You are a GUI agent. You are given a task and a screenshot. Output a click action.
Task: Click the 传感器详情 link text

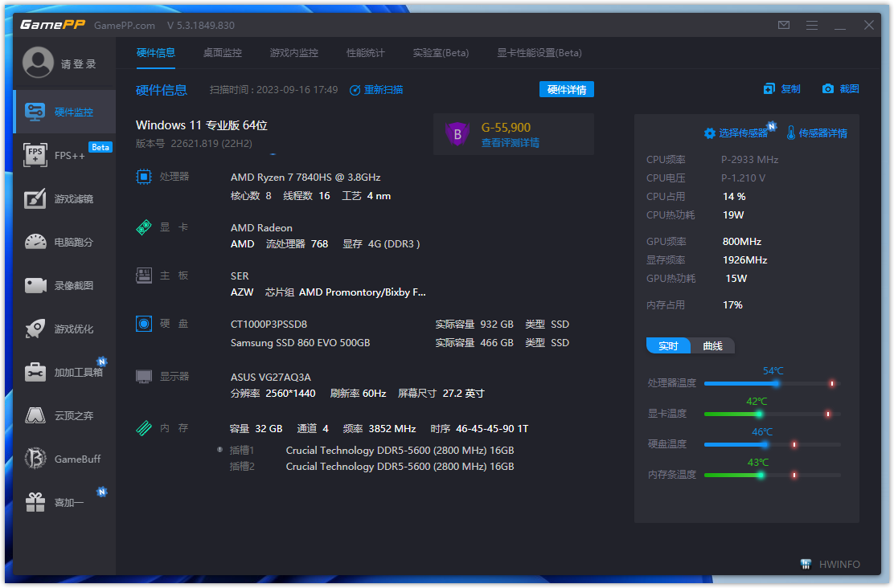click(822, 133)
